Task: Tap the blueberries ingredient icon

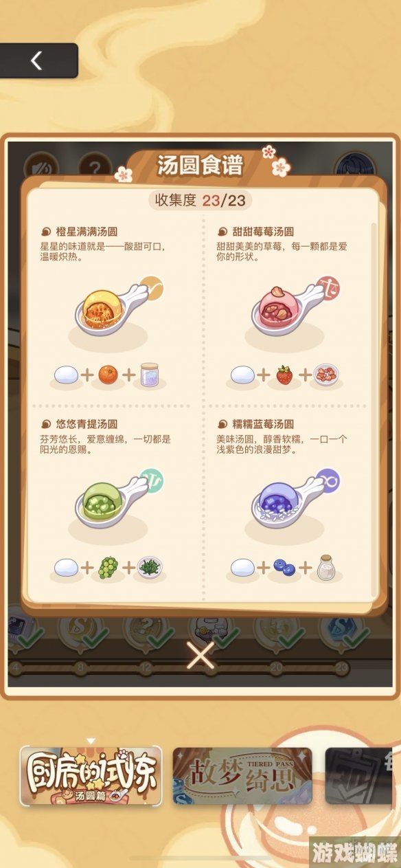Action: [x=284, y=567]
